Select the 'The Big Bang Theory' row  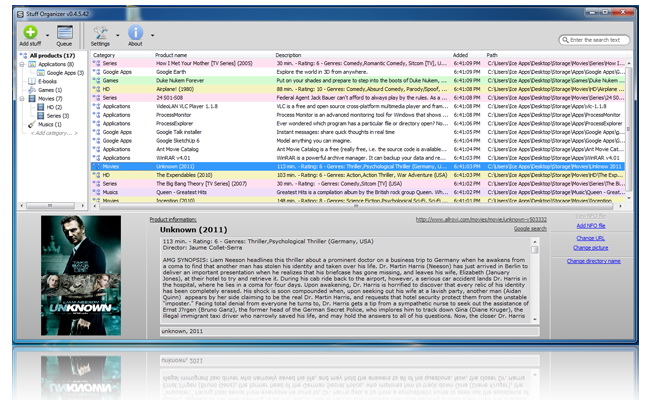[x=358, y=184]
